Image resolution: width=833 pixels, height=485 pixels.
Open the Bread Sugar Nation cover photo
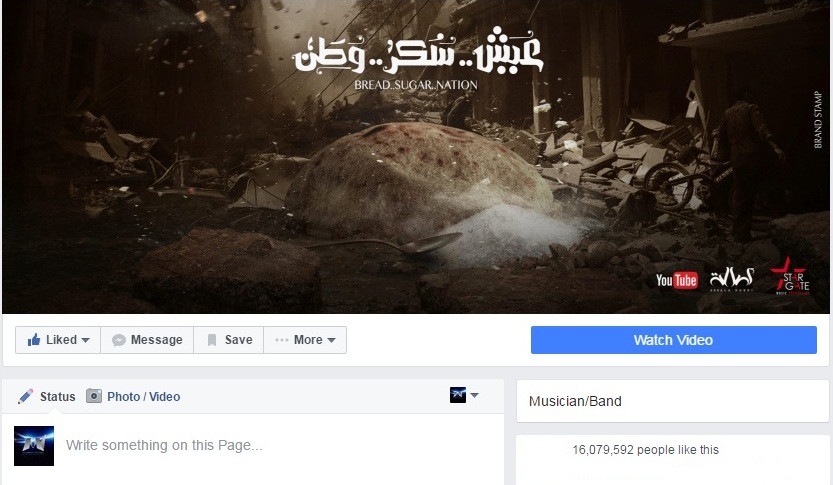coord(416,157)
